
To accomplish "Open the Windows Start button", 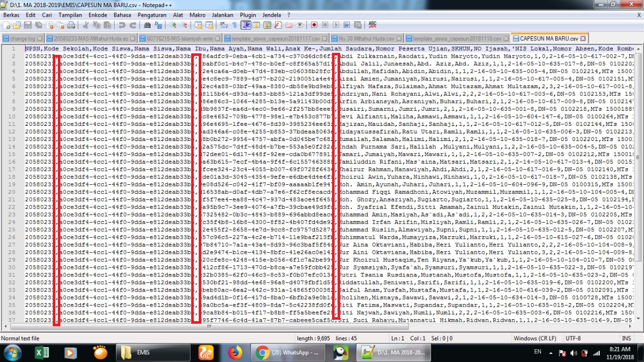I will [x=12, y=352].
